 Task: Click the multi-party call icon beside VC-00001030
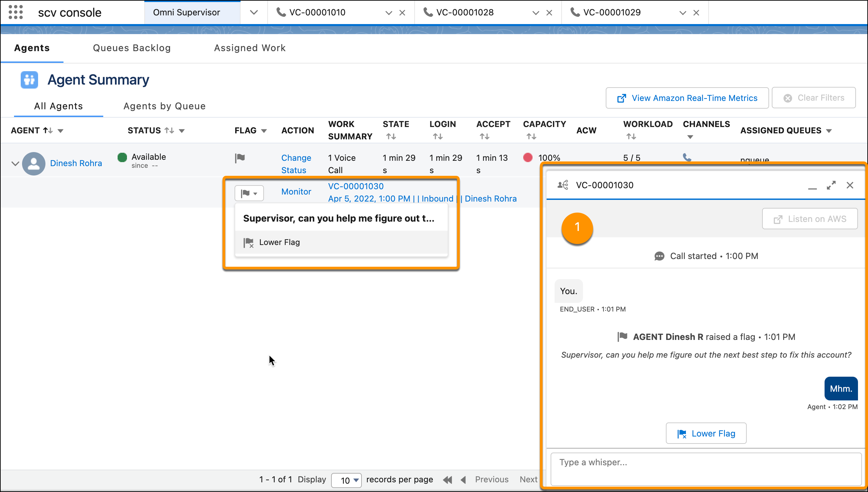pos(562,184)
